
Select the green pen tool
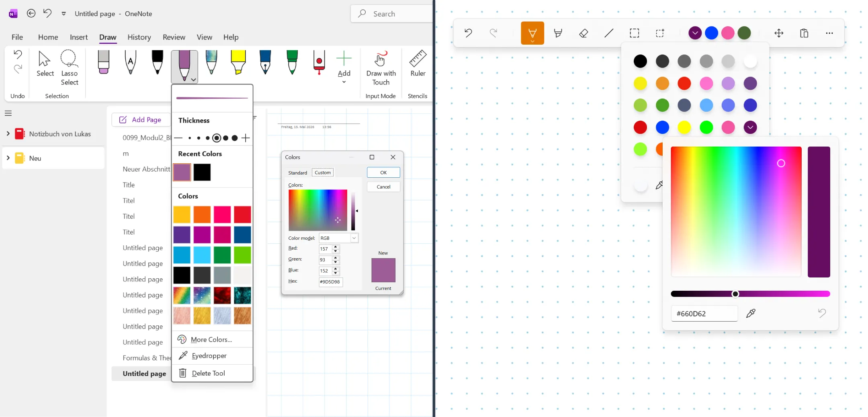coord(292,62)
